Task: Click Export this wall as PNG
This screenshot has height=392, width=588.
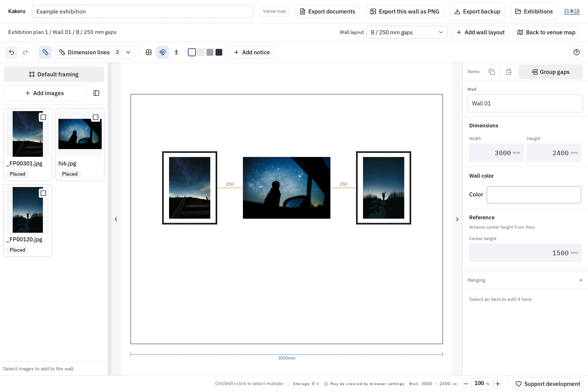Action: pos(405,11)
